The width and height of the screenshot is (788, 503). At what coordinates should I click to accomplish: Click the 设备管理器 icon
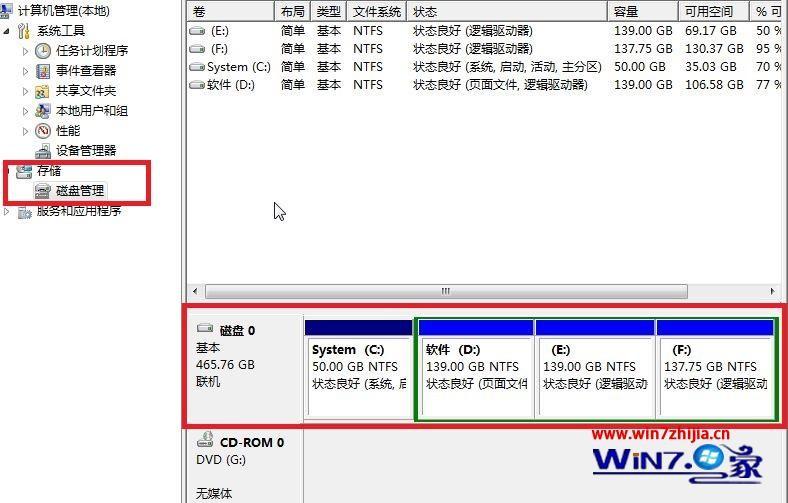[x=43, y=151]
